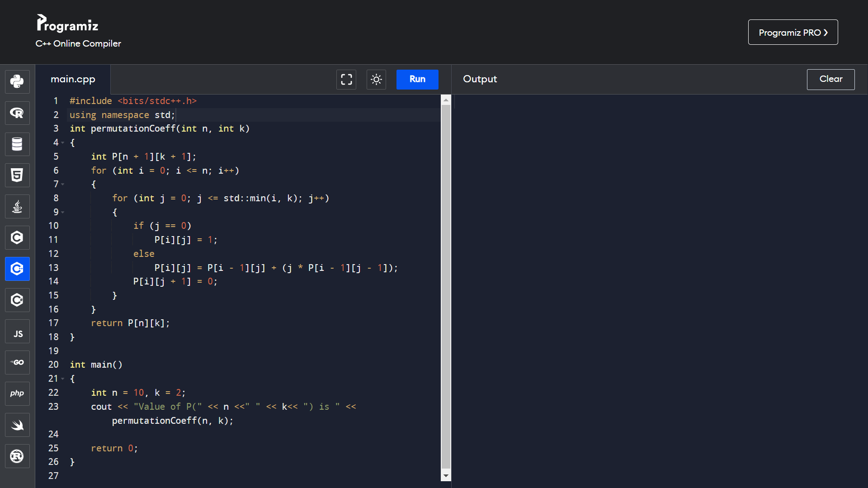Open the HTML5 editor icon
Image resolution: width=868 pixels, height=488 pixels.
click(17, 175)
